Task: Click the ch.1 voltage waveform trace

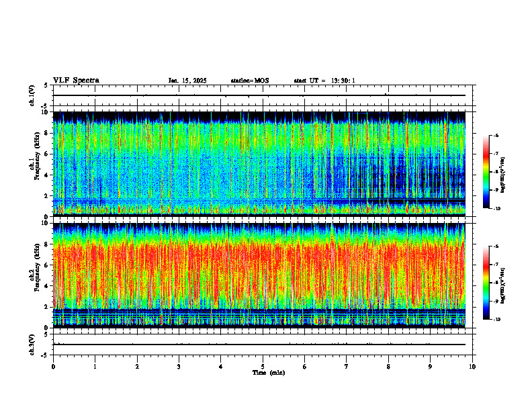Action: [x=259, y=95]
